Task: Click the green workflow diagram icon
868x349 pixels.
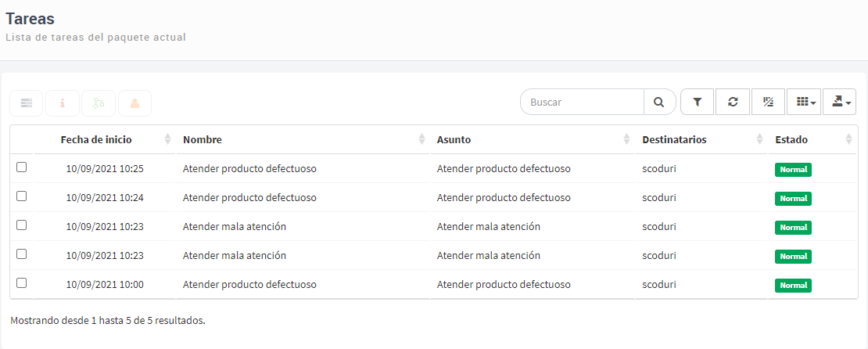Action: click(x=99, y=103)
